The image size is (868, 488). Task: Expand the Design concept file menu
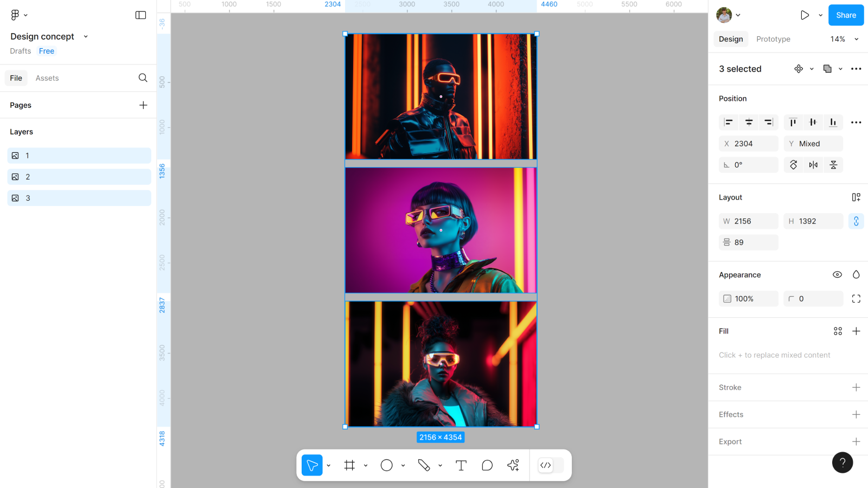tap(85, 36)
